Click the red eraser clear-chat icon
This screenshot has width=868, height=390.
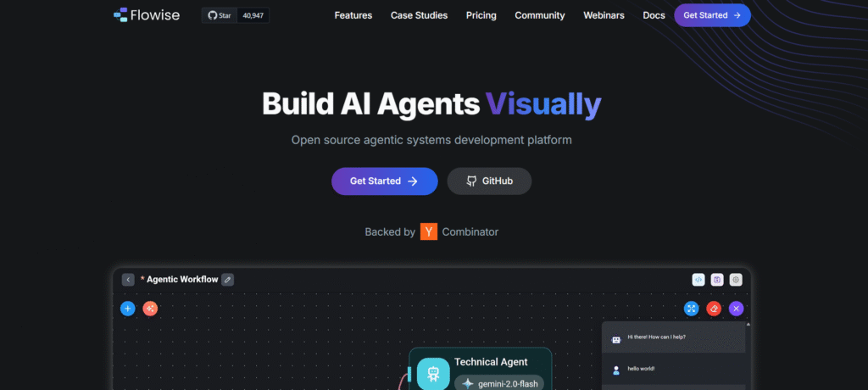[714, 309]
